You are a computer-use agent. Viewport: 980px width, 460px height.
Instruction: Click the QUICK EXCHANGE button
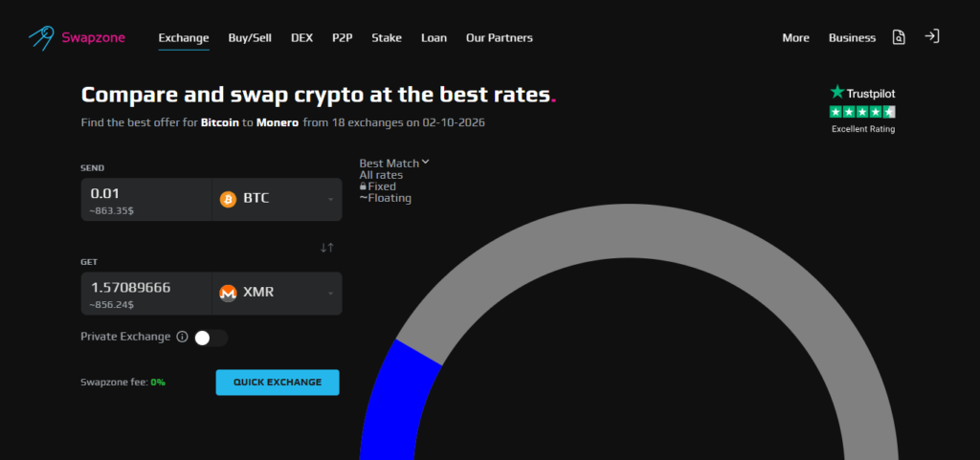(x=278, y=383)
